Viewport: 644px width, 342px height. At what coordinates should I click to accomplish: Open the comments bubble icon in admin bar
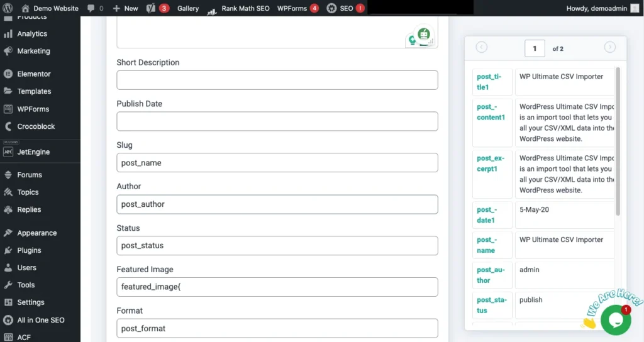coord(91,8)
